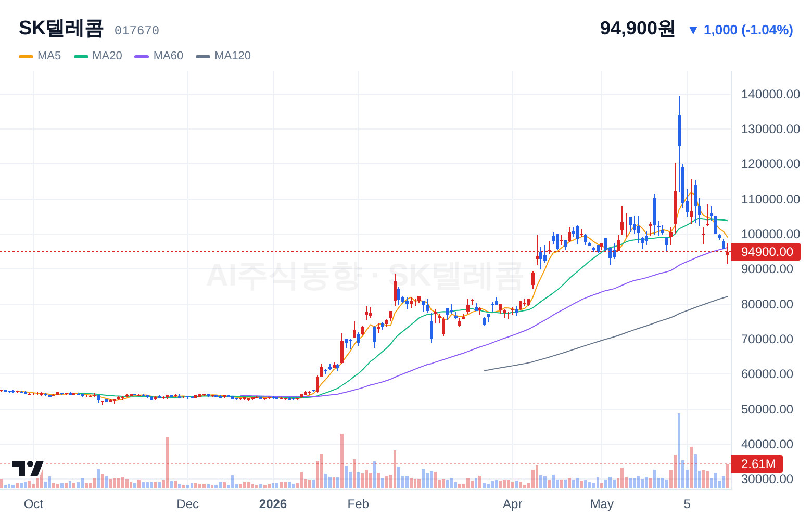Image resolution: width=812 pixels, height=518 pixels.
Task: Click the Oct label on the time axis
Action: coord(33,504)
